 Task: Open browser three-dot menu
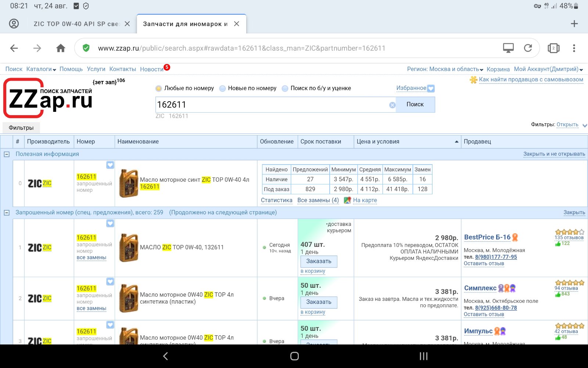tap(574, 48)
